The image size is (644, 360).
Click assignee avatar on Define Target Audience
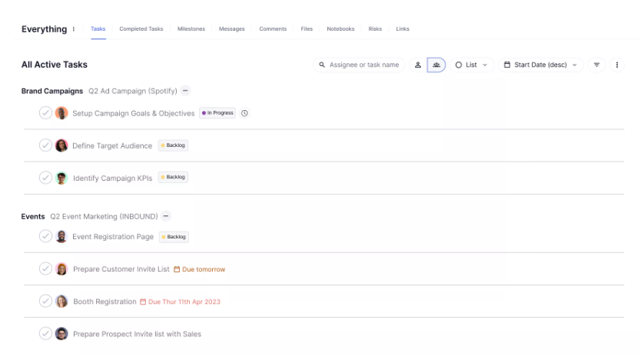coord(61,145)
